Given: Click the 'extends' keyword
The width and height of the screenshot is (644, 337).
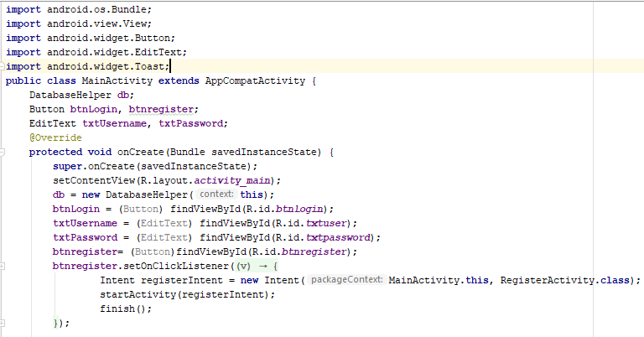Looking at the screenshot, I should point(179,80).
